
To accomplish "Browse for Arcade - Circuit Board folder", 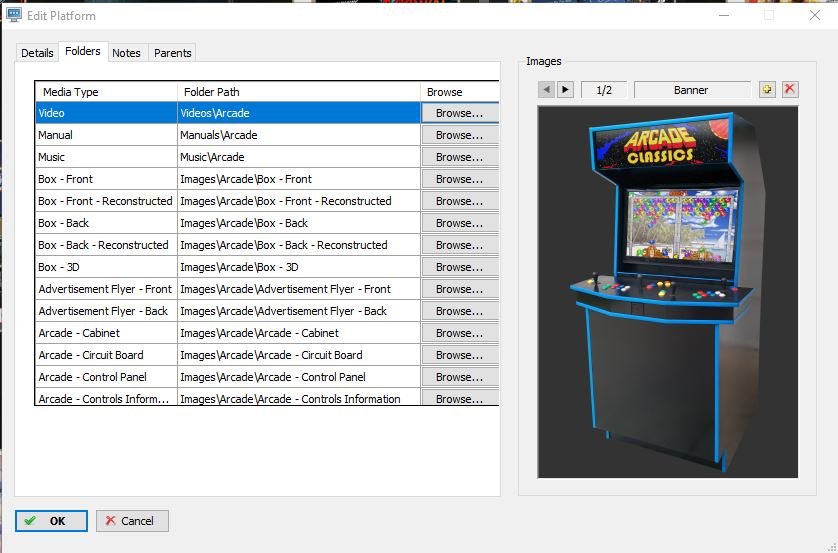I will [x=460, y=355].
